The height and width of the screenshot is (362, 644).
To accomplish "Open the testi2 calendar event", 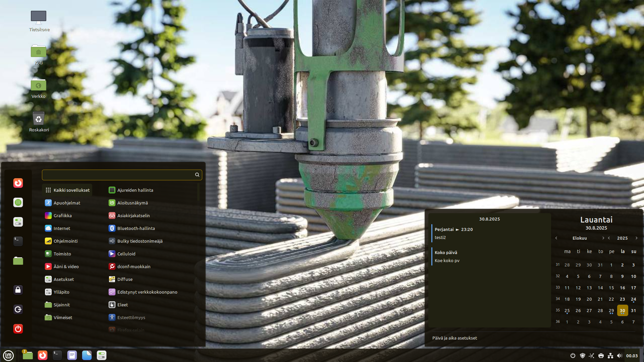I will pos(440,237).
